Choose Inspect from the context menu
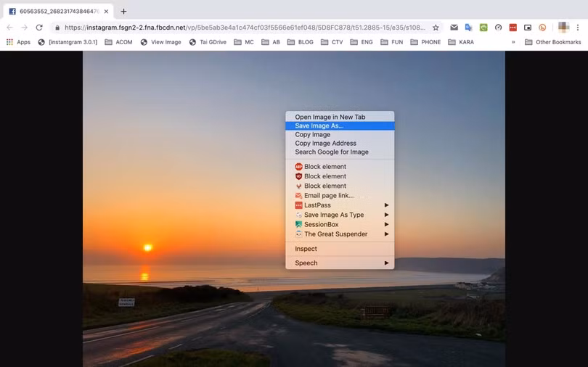The height and width of the screenshot is (367, 588). pos(306,249)
